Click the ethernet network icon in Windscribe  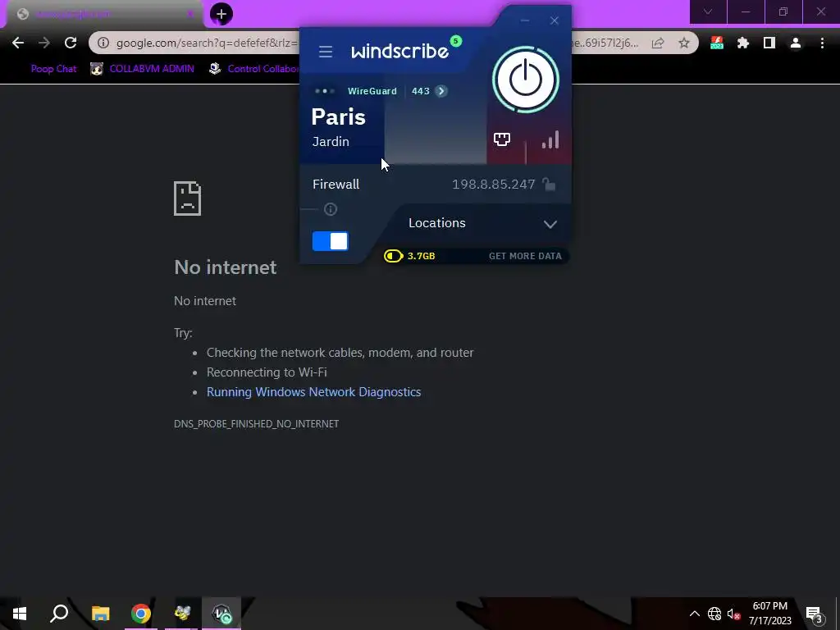(501, 139)
